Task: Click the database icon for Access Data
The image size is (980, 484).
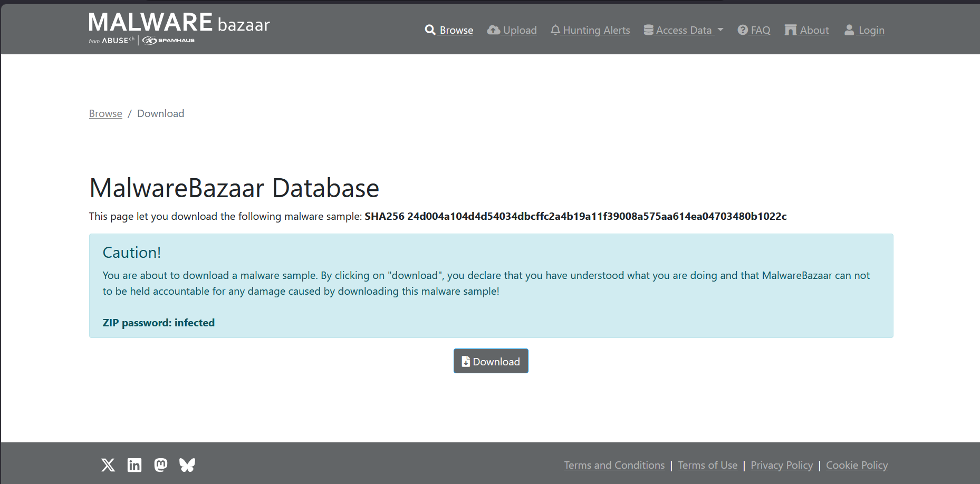Action: click(649, 30)
